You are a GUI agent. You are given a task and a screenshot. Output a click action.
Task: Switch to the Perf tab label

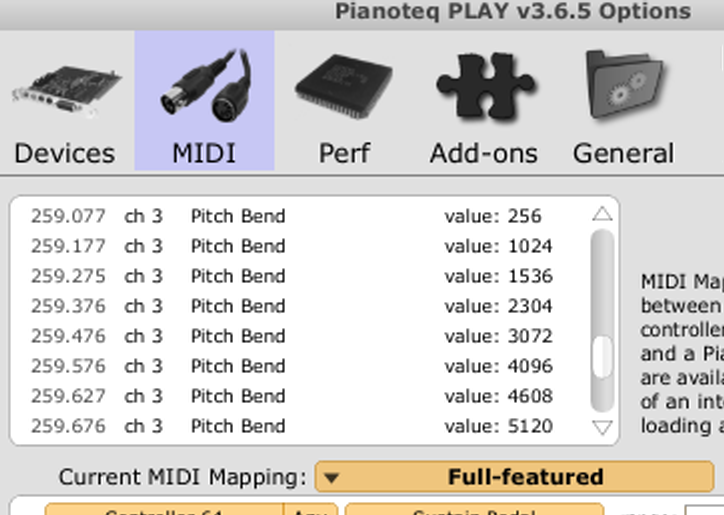tap(343, 153)
